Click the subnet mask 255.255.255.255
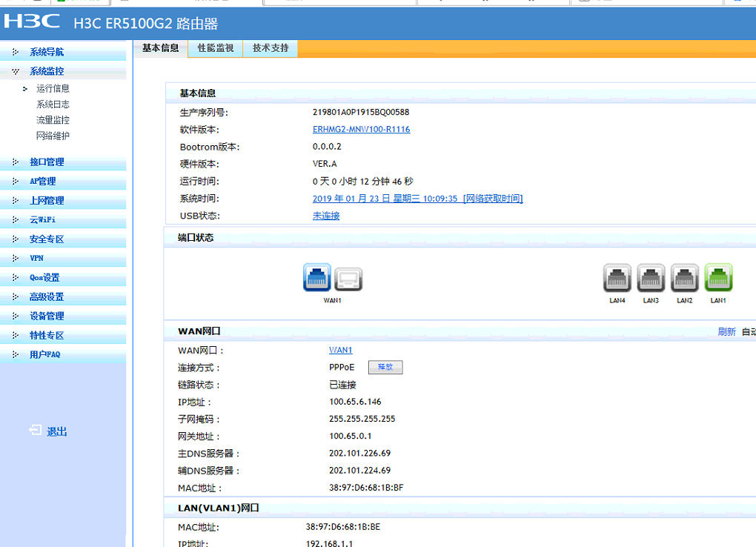Image resolution: width=756 pixels, height=547 pixels. pos(362,419)
